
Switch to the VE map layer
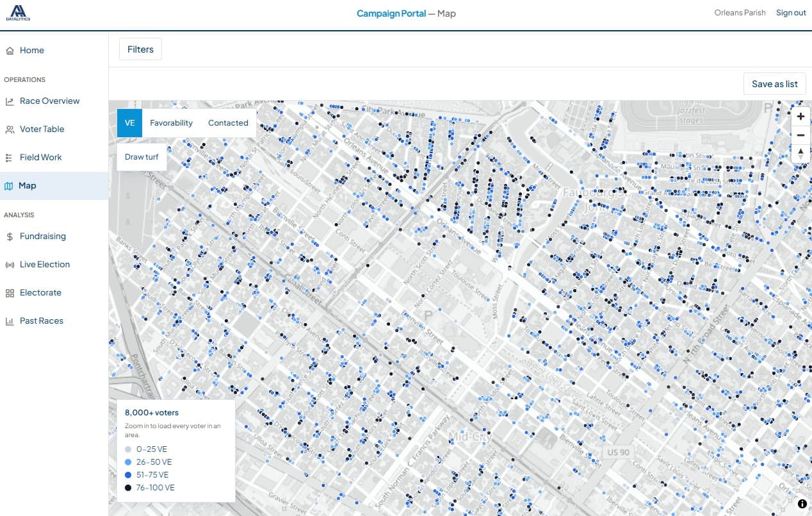[x=129, y=123]
